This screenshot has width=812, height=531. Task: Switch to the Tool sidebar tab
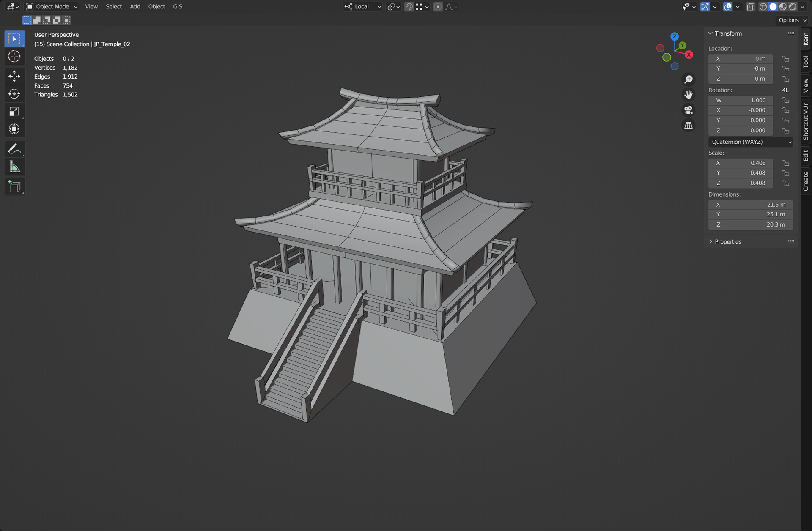coord(806,62)
